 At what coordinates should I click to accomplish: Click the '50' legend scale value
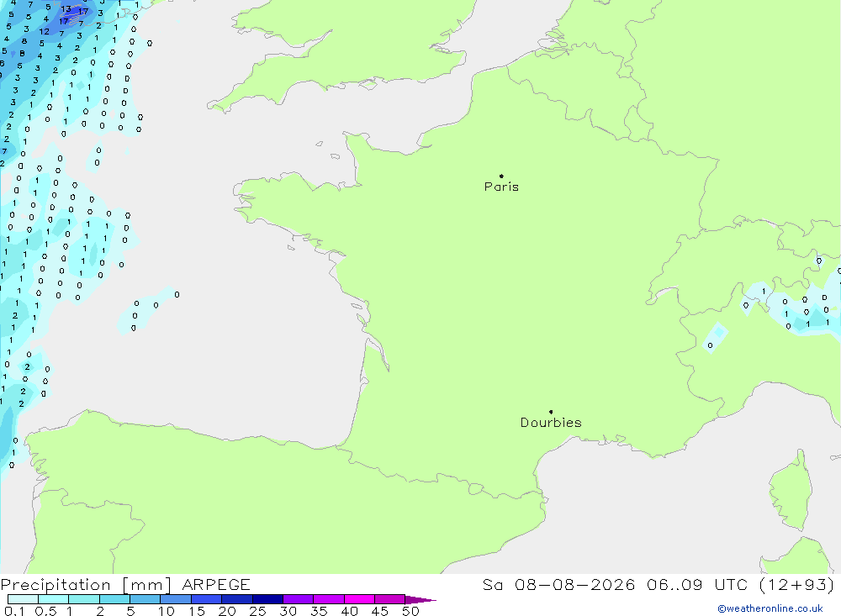tap(410, 611)
